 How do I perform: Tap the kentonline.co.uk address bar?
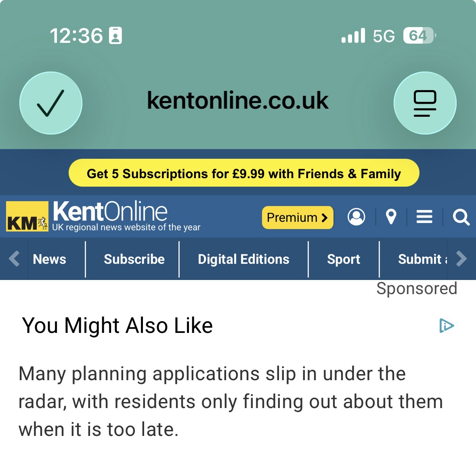tap(237, 100)
